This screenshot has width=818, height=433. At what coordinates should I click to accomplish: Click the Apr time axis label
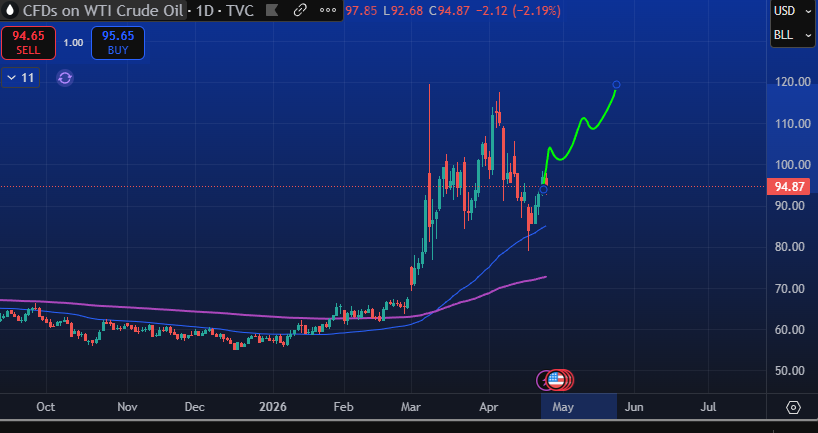click(489, 407)
